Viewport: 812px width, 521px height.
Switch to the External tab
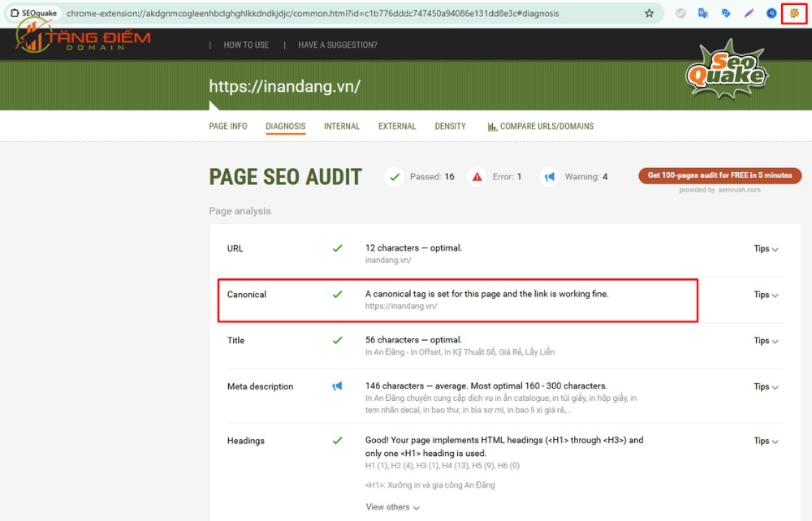click(397, 127)
